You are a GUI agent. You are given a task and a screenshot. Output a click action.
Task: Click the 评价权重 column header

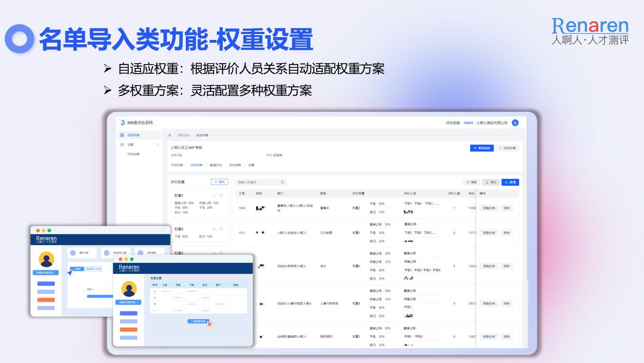pyautogui.click(x=359, y=194)
